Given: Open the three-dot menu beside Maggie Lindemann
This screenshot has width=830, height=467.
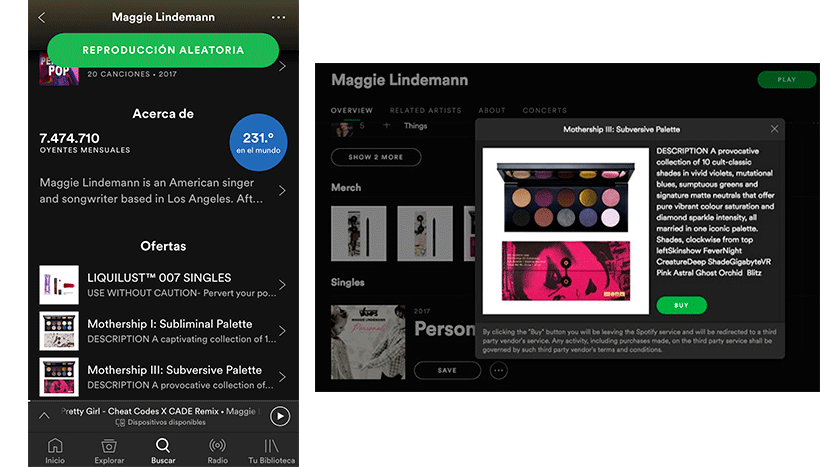Looking at the screenshot, I should click(x=278, y=17).
